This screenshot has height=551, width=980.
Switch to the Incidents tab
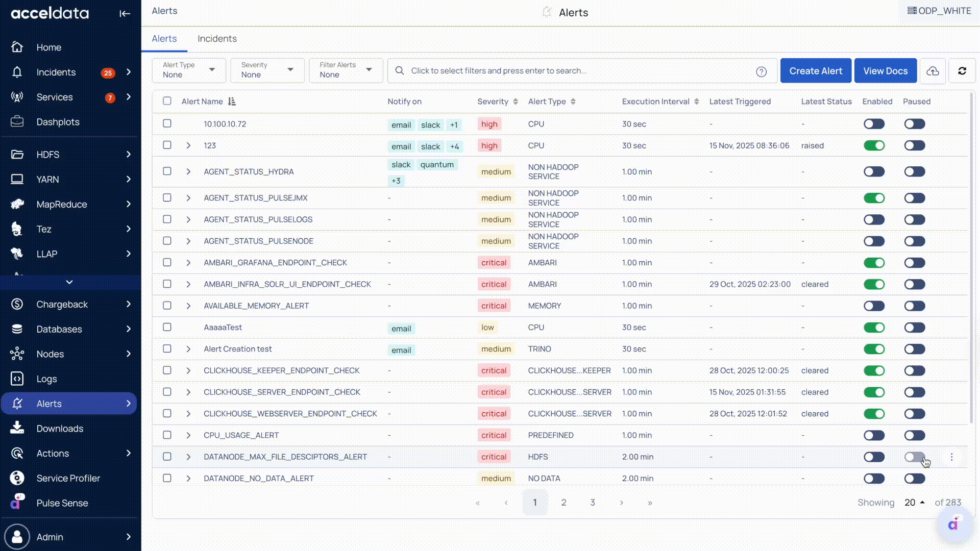coord(217,39)
